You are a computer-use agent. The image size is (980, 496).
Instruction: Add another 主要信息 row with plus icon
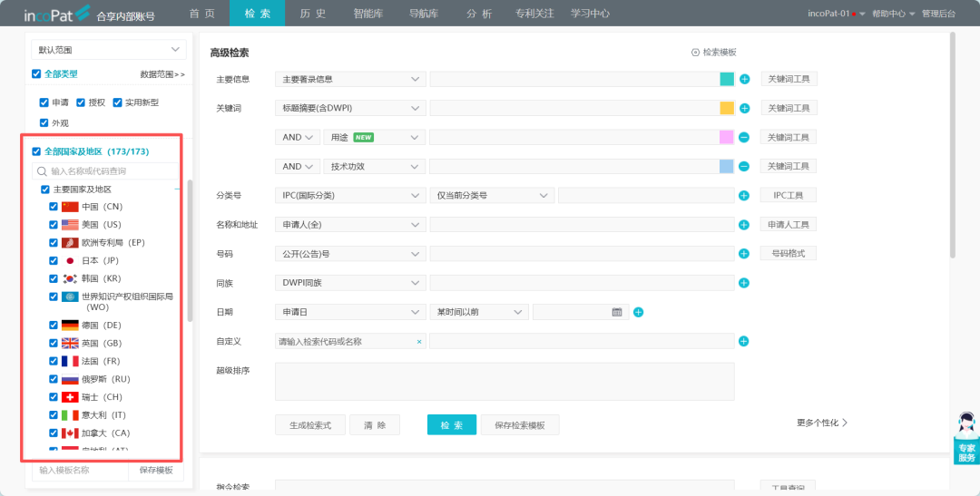pos(744,79)
